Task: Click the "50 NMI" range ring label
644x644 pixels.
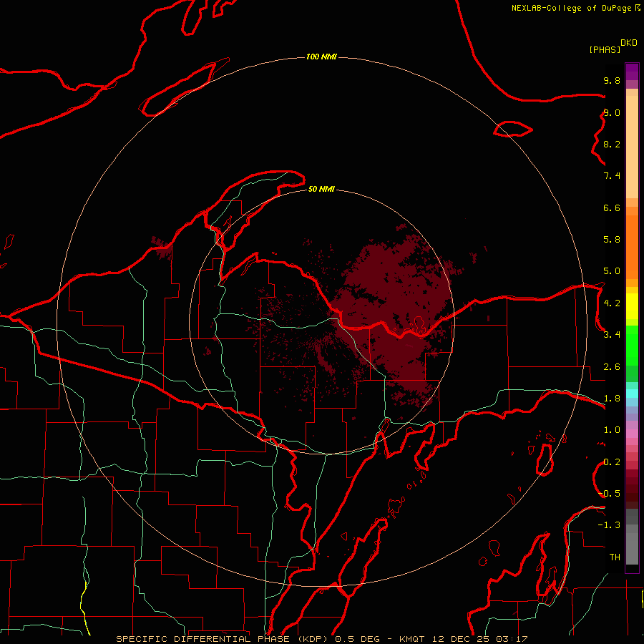Action: pos(321,189)
